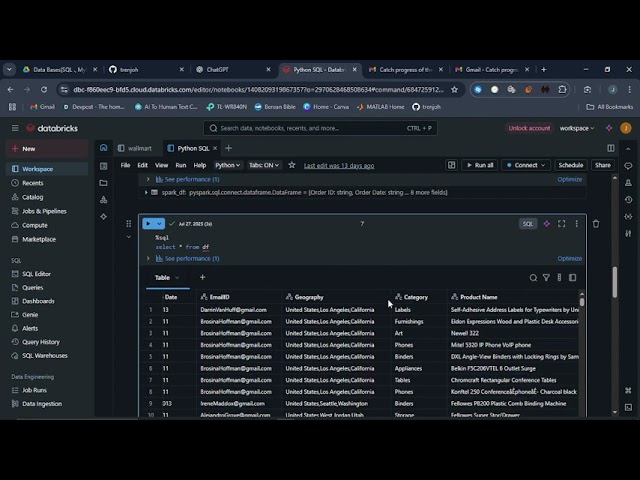Open the Connect compute dropdown

[526, 165]
